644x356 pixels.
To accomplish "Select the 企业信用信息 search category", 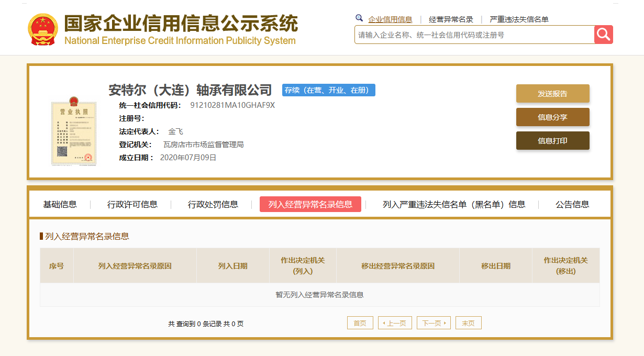I will pos(390,19).
